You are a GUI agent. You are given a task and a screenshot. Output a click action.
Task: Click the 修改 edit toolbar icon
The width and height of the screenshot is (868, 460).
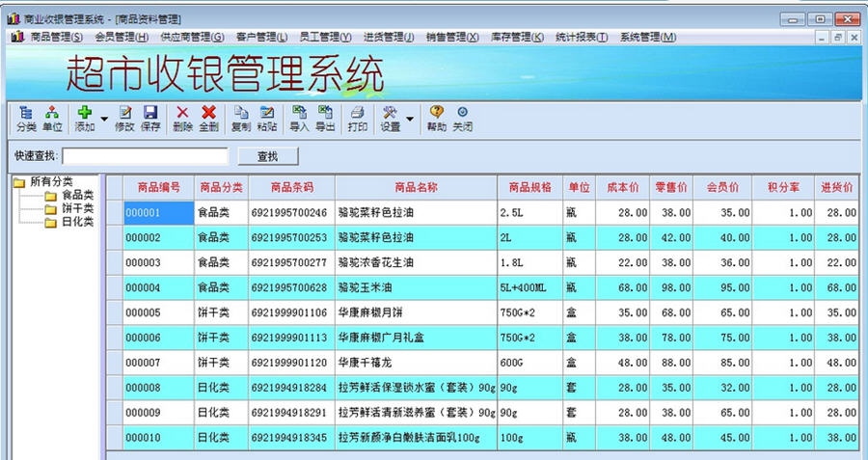click(x=124, y=119)
